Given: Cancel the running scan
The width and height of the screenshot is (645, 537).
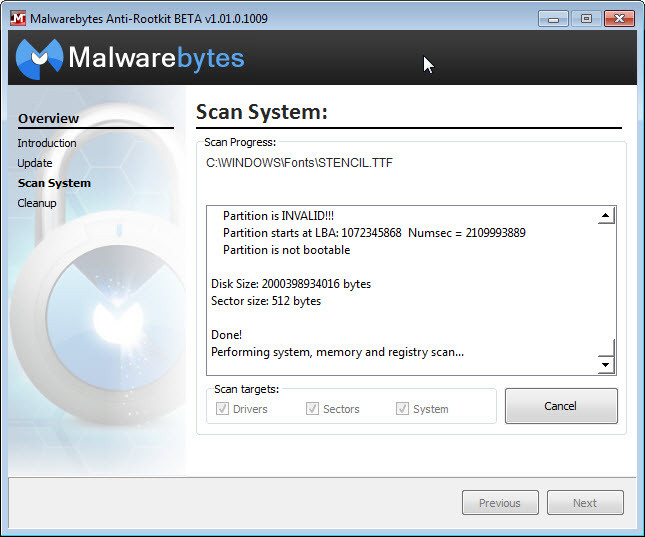Looking at the screenshot, I should 561,406.
